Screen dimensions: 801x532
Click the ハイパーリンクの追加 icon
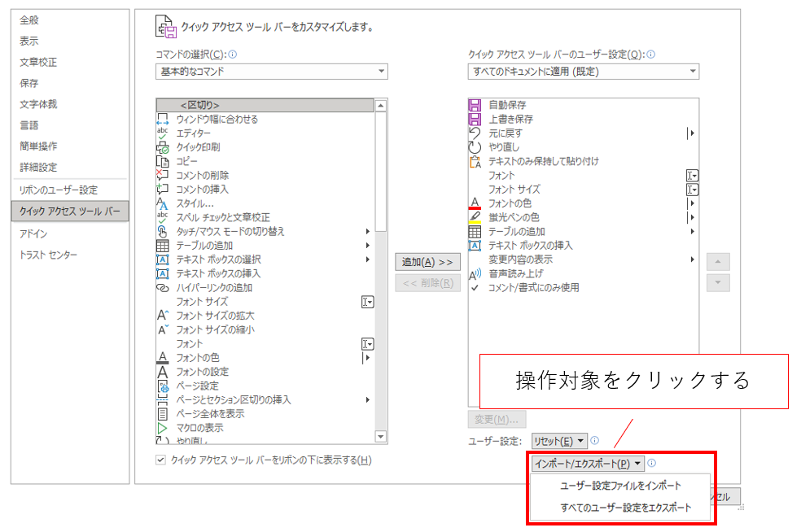(162, 287)
